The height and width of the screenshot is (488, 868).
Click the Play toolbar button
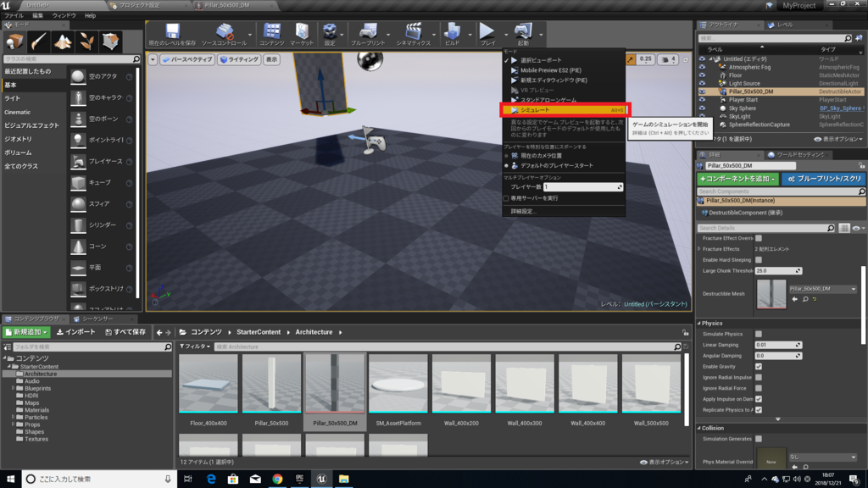(x=487, y=34)
